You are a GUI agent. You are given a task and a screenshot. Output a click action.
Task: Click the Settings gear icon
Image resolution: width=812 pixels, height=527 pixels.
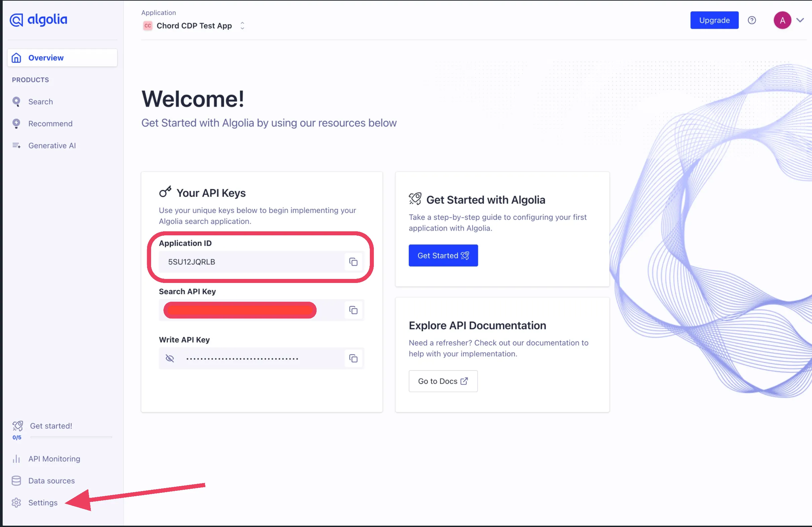coord(16,503)
